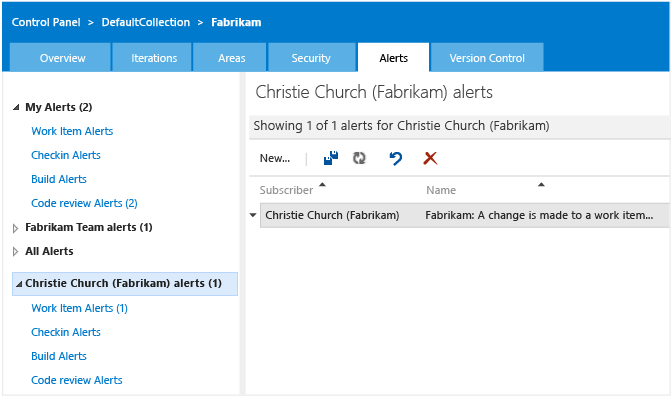Expand Fabrikam Team alerts (1) node
The width and height of the screenshot is (671, 396).
(x=16, y=228)
